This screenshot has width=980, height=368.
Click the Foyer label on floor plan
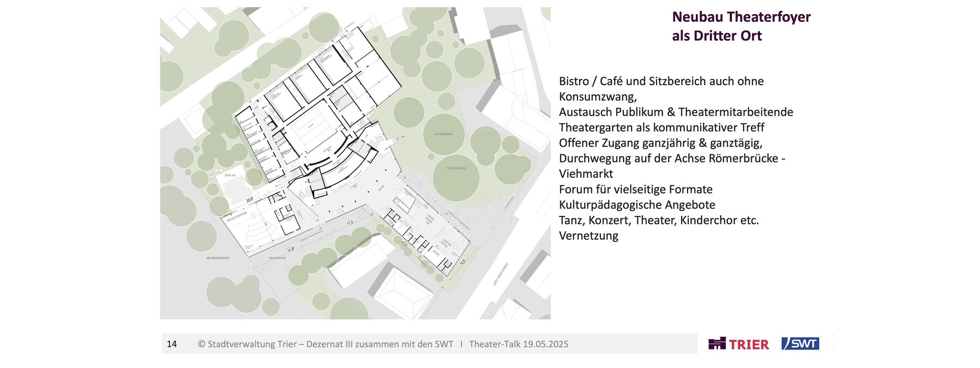coord(381,188)
